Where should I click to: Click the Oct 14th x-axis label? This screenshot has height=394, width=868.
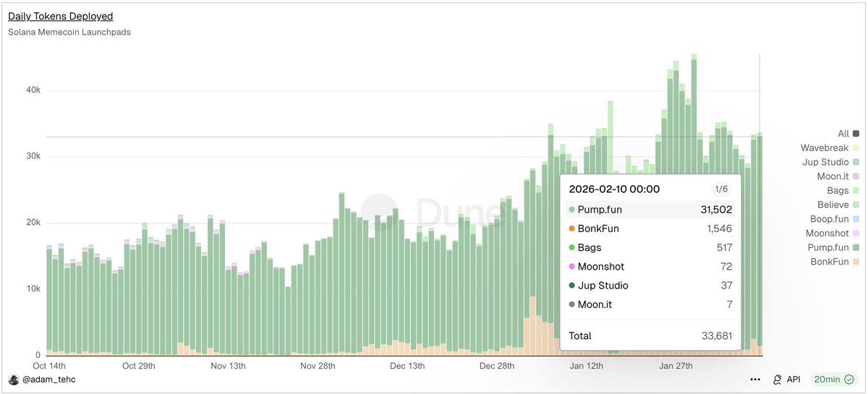(x=48, y=366)
